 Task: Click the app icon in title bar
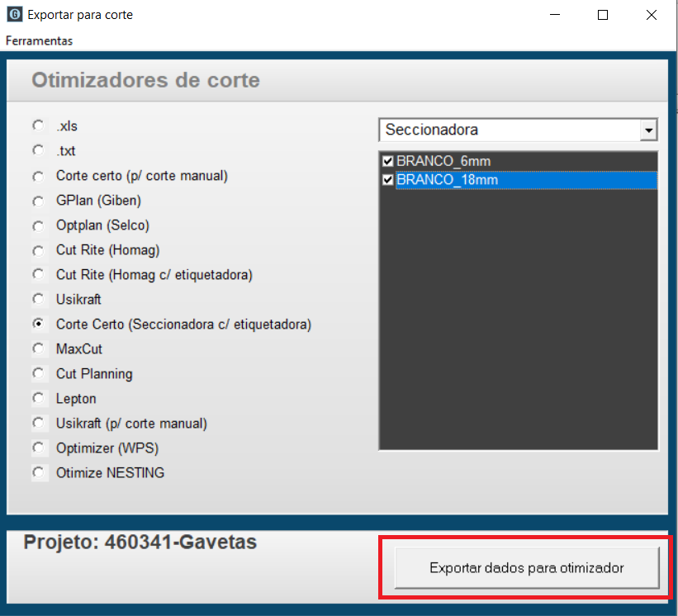coord(15,14)
